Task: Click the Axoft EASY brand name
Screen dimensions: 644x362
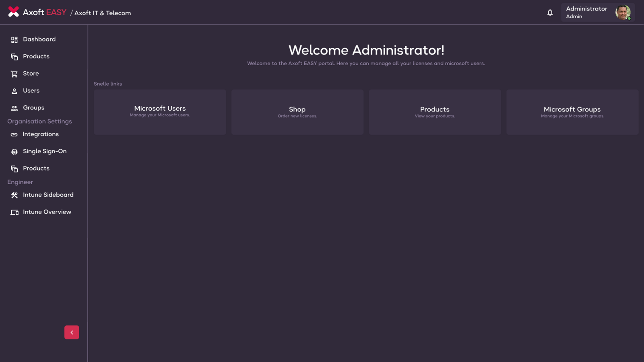Action: pos(45,12)
